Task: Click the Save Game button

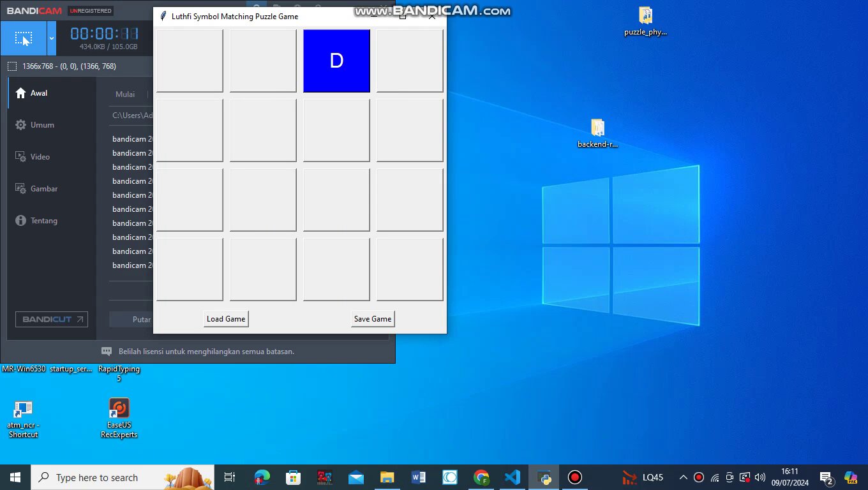Action: coord(373,319)
